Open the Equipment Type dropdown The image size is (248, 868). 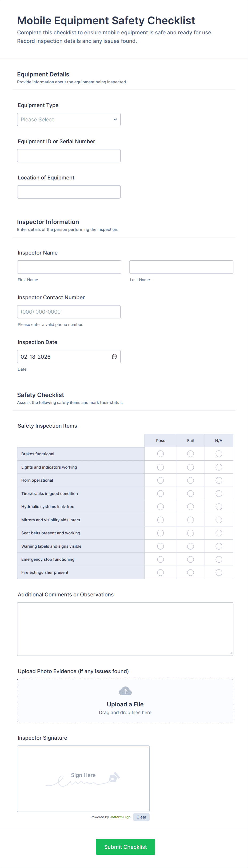[x=69, y=120]
